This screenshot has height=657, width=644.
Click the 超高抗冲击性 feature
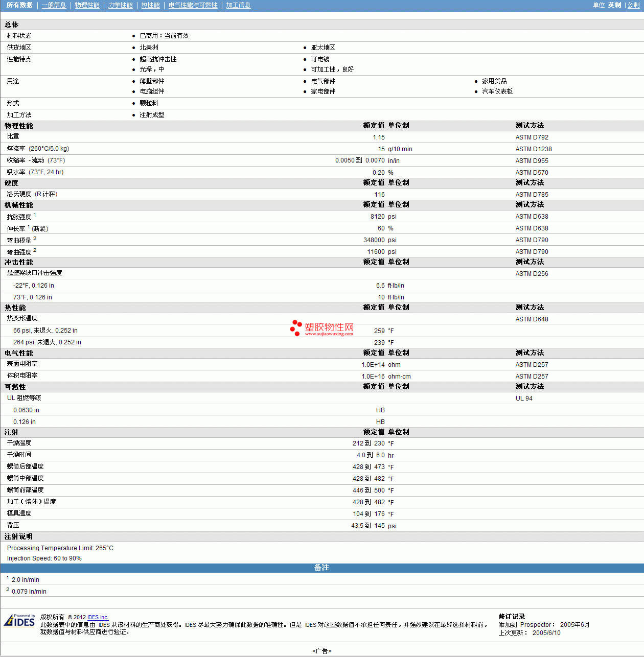158,59
